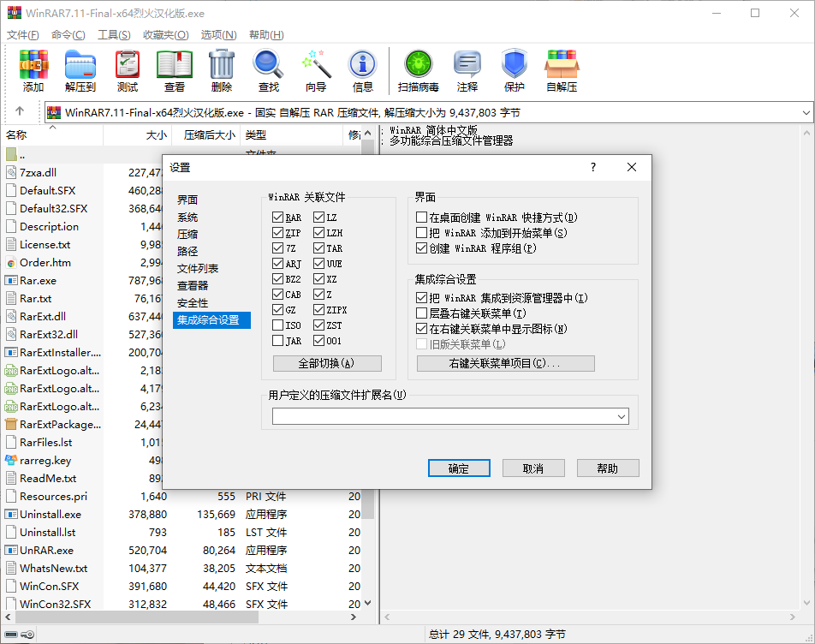The image size is (815, 644).
Task: Click the 测试 (Test) toolbar icon
Action: pos(128,64)
